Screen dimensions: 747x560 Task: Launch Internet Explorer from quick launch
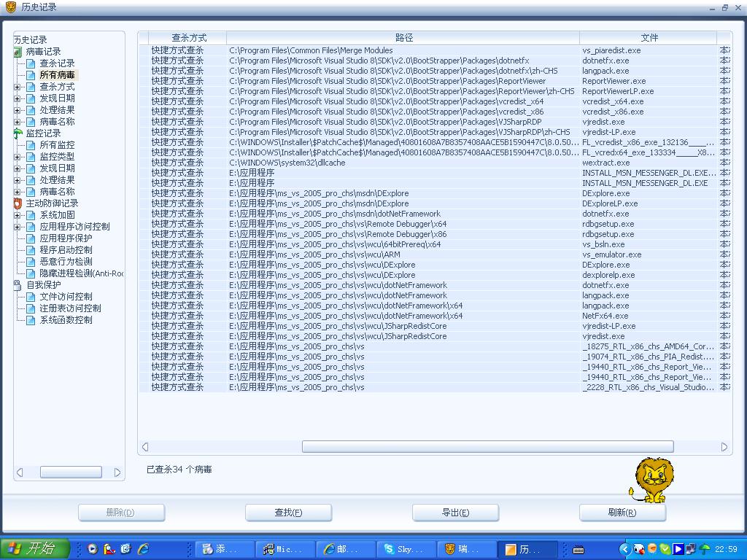tap(143, 549)
